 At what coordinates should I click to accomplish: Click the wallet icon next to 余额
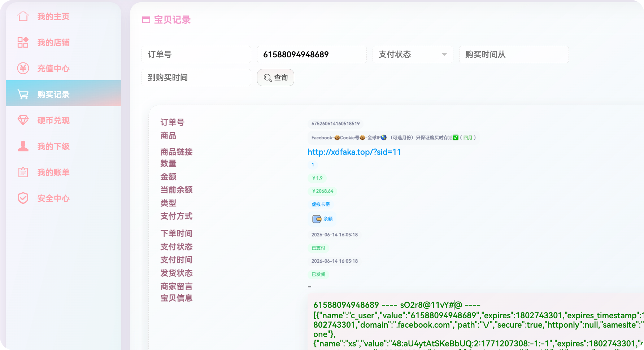317,219
